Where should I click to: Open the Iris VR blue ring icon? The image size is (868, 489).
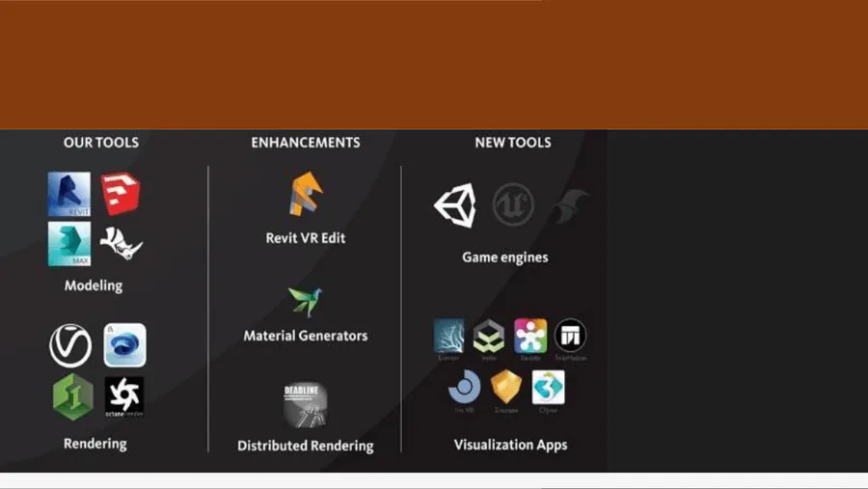click(465, 387)
